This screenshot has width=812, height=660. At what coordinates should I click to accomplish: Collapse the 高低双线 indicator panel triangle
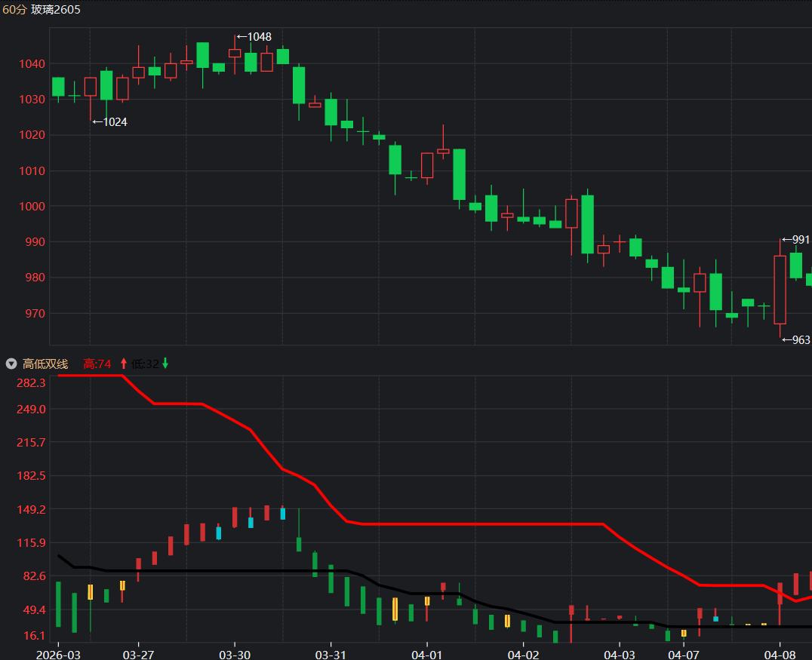[x=11, y=364]
